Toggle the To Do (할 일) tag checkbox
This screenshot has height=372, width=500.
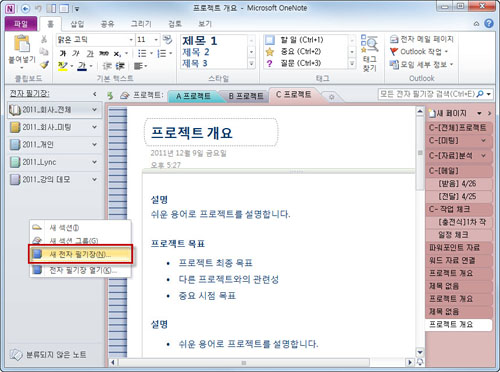coord(270,40)
